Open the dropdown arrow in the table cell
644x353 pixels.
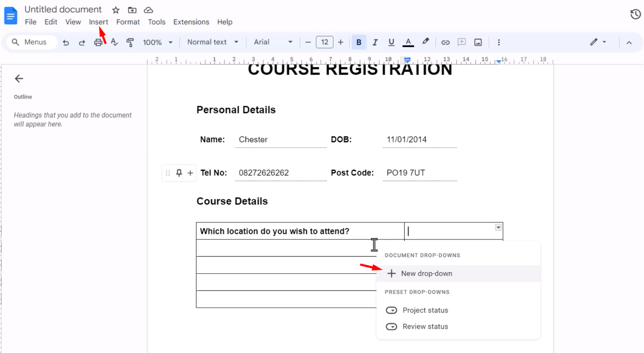click(498, 227)
